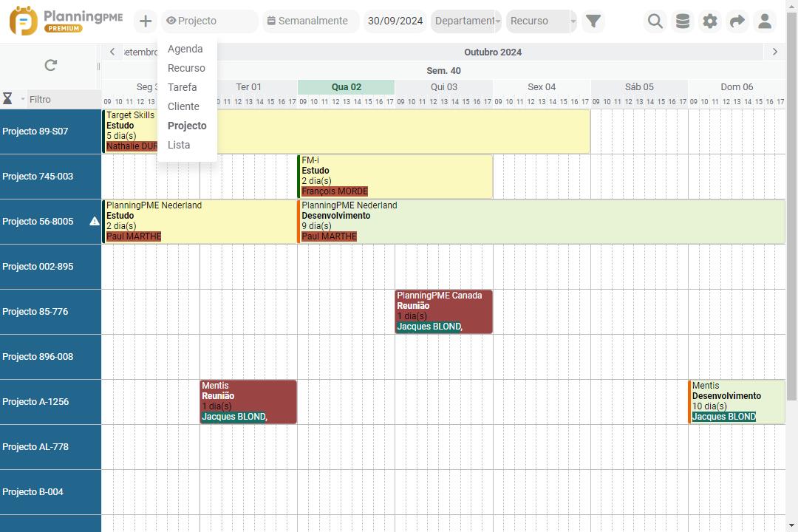
Task: Select the Projecto 002-895 row header
Action: 50,267
